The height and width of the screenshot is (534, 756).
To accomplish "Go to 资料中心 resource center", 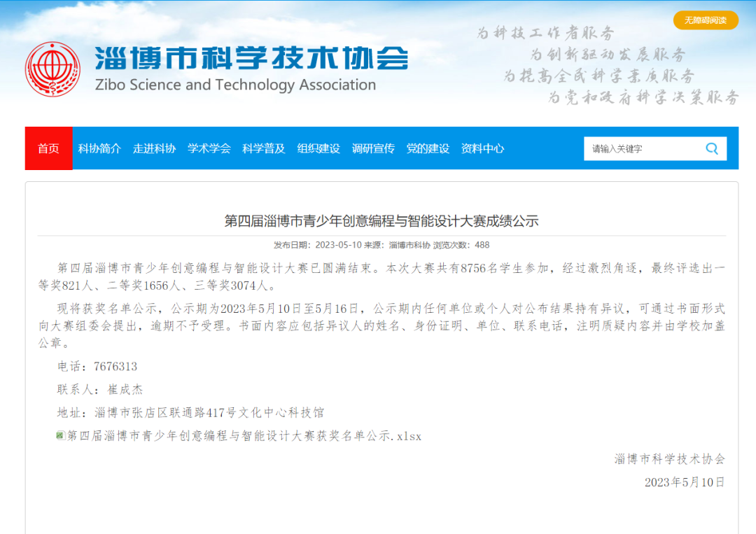I will [482, 148].
